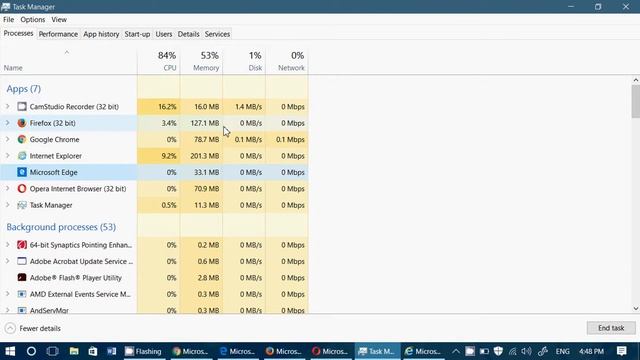Open the Options menu
The image size is (640, 360).
(33, 20)
